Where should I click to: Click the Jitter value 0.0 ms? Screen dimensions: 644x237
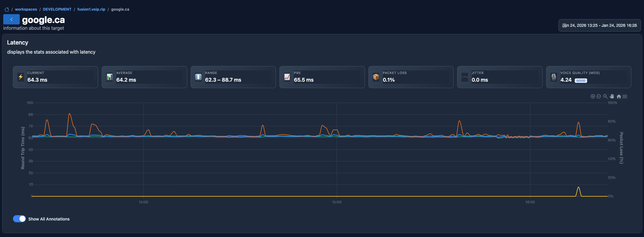point(480,80)
